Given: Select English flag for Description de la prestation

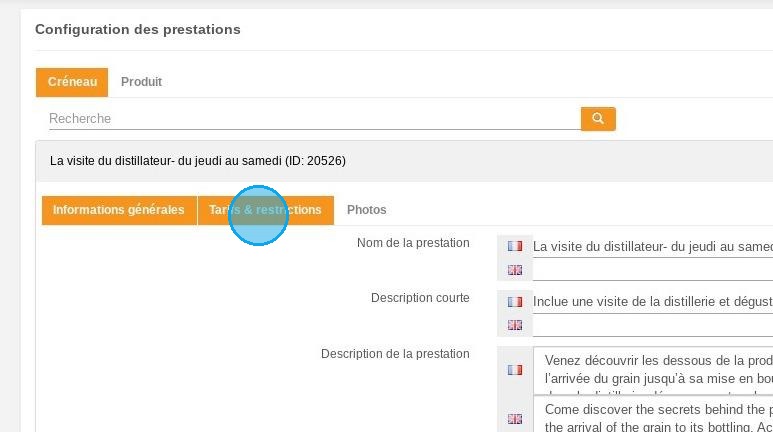Looking at the screenshot, I should [x=515, y=419].
